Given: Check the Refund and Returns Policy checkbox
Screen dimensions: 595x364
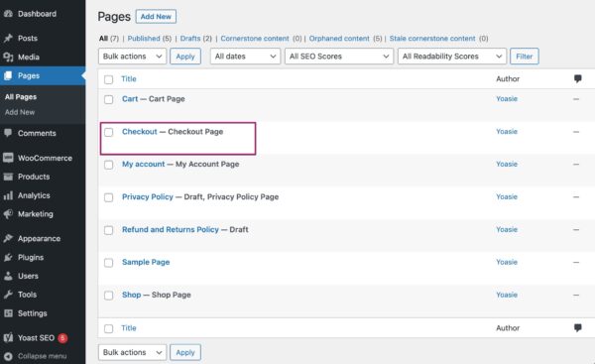Looking at the screenshot, I should 108,230.
